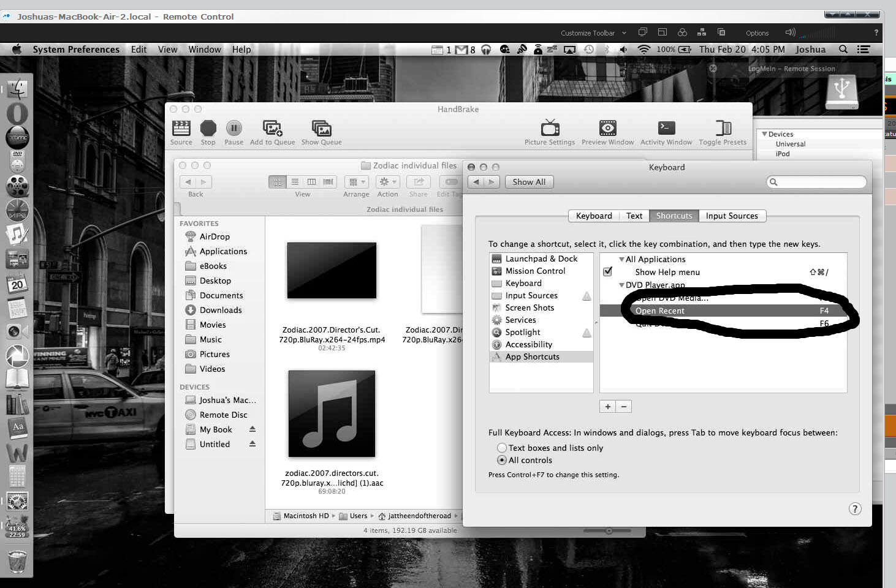
Task: Click the volume menu bar icon
Action: [623, 49]
